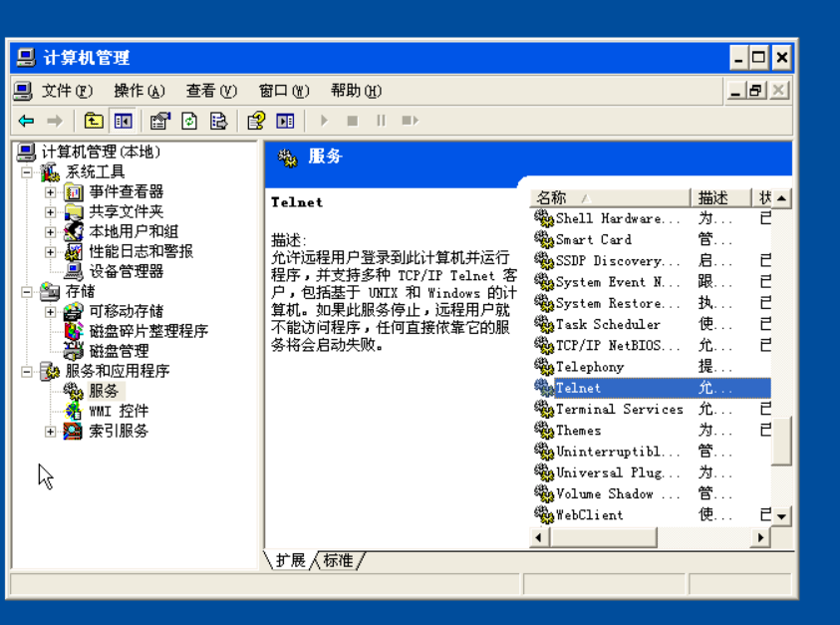
Task: Click the 性能日志和警报 icon
Action: pyautogui.click(x=74, y=251)
